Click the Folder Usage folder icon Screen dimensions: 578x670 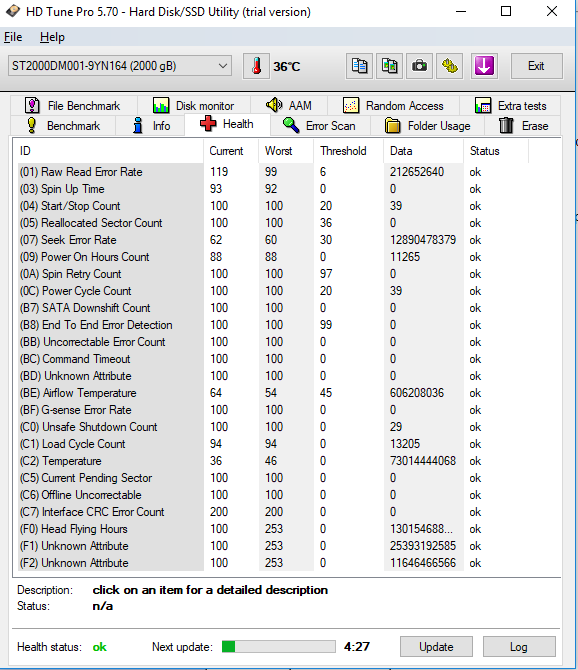tap(392, 126)
